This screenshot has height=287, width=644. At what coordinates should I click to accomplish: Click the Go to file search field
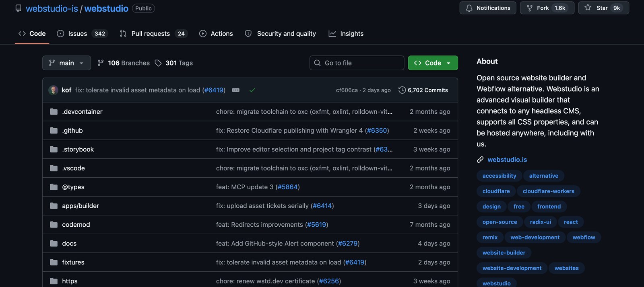pos(357,63)
